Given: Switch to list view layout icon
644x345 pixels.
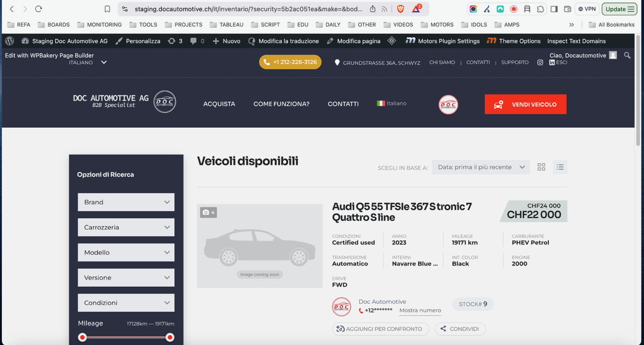Looking at the screenshot, I should [560, 167].
